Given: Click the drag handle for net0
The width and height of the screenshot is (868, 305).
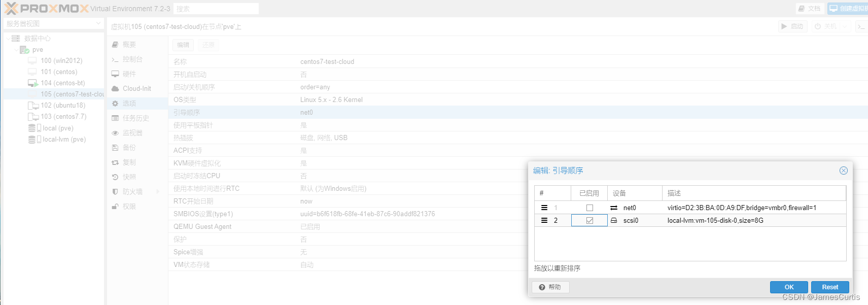Looking at the screenshot, I should 544,208.
